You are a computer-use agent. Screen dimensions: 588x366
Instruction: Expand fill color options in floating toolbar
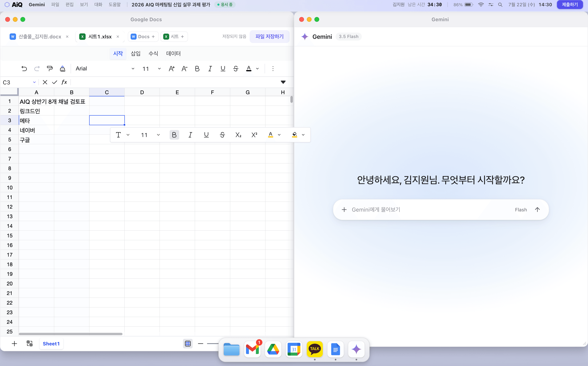[303, 135]
